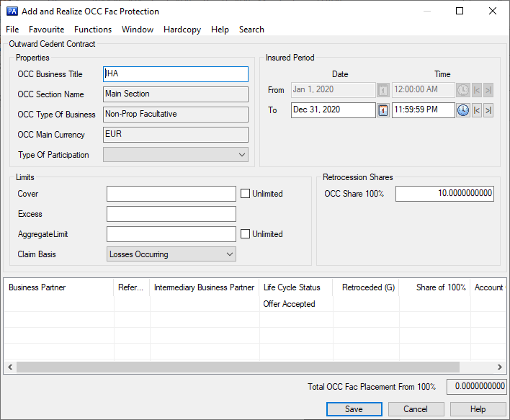Open the Functions menu
The width and height of the screenshot is (510, 420).
[93, 30]
